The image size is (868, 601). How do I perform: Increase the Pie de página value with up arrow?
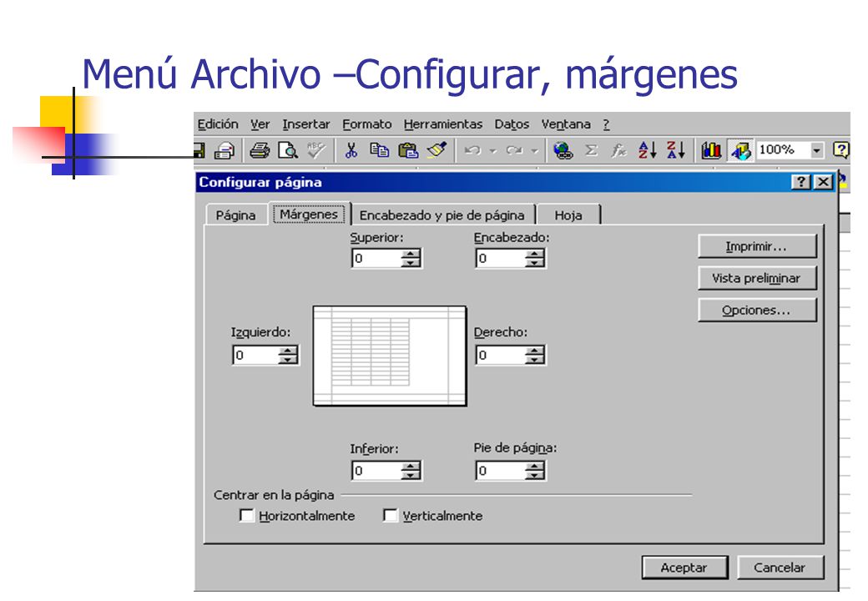(535, 467)
